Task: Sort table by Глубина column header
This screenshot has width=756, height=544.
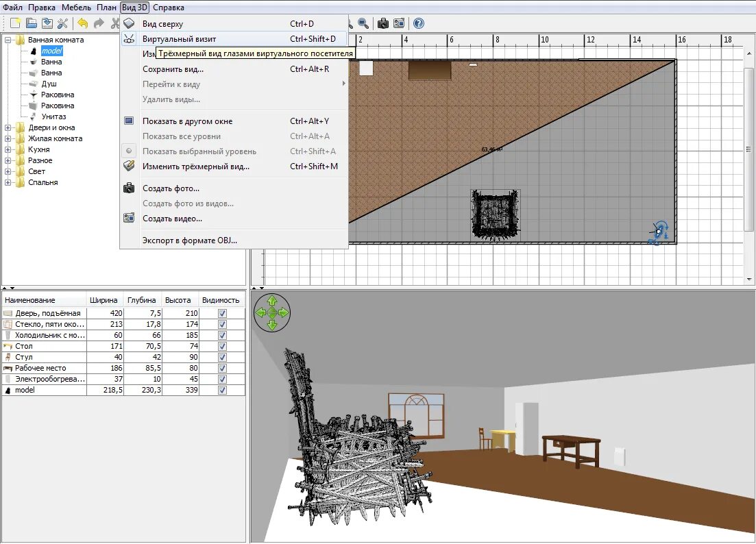Action: [143, 300]
